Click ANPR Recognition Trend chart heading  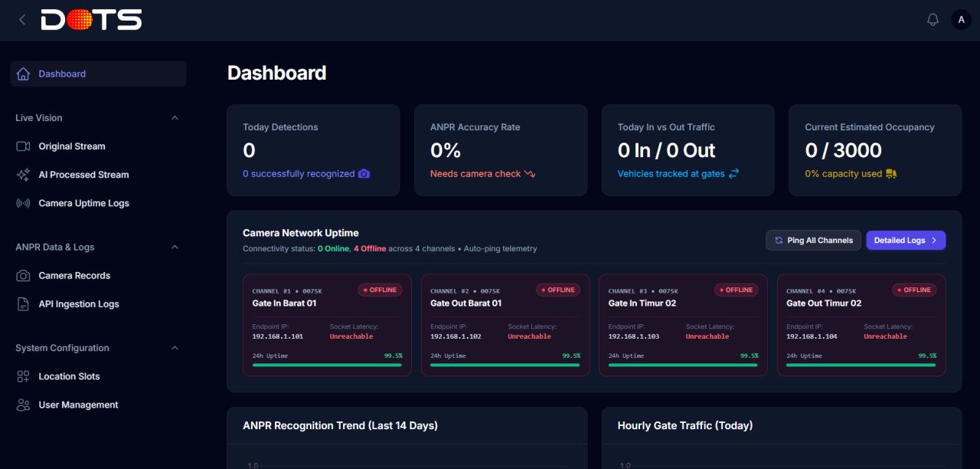[340, 425]
